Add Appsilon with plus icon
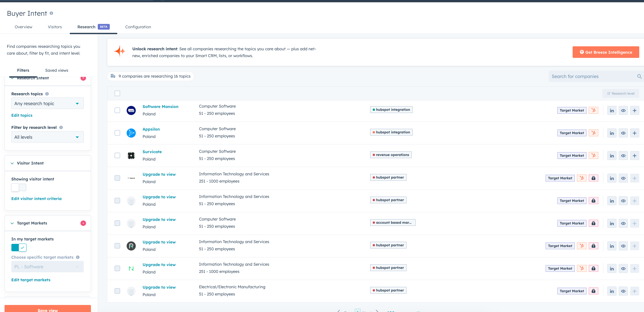The height and width of the screenshot is (312, 644). pyautogui.click(x=635, y=133)
